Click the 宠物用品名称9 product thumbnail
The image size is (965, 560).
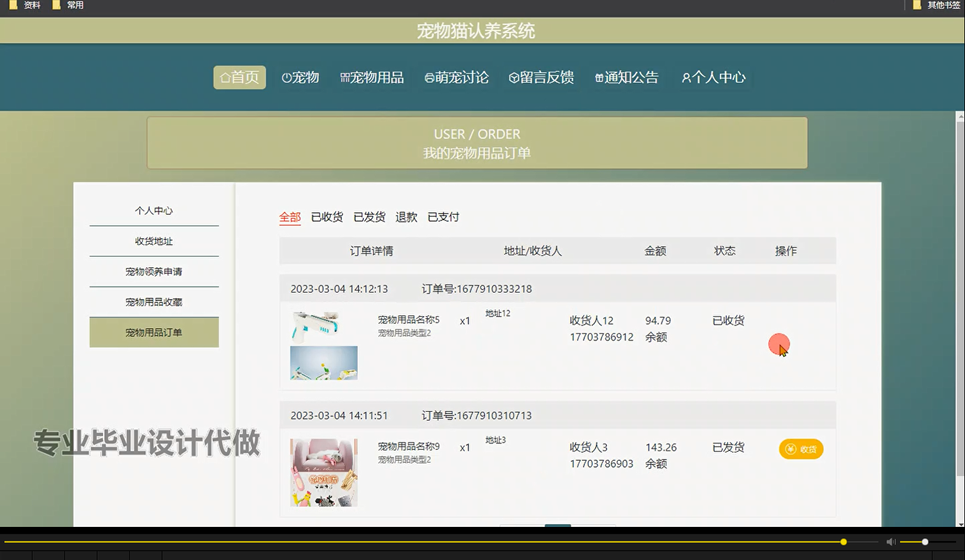pyautogui.click(x=323, y=472)
